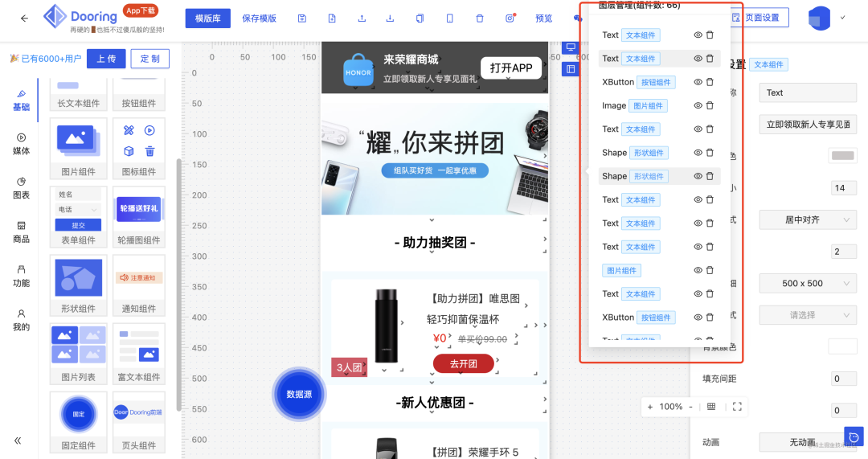Click the monitor icon beside the canvas

[570, 47]
